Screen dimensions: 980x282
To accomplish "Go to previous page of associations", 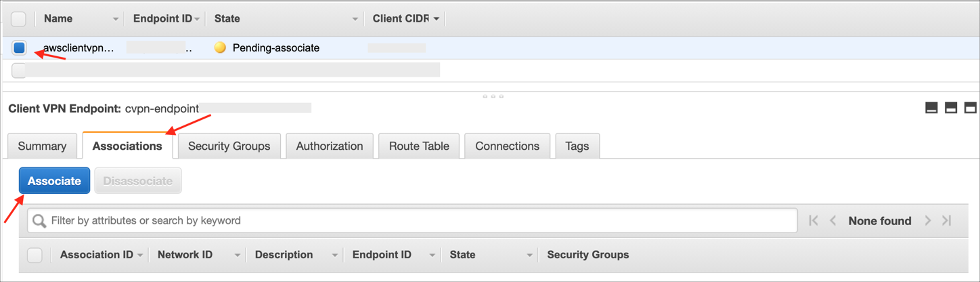I will point(833,221).
